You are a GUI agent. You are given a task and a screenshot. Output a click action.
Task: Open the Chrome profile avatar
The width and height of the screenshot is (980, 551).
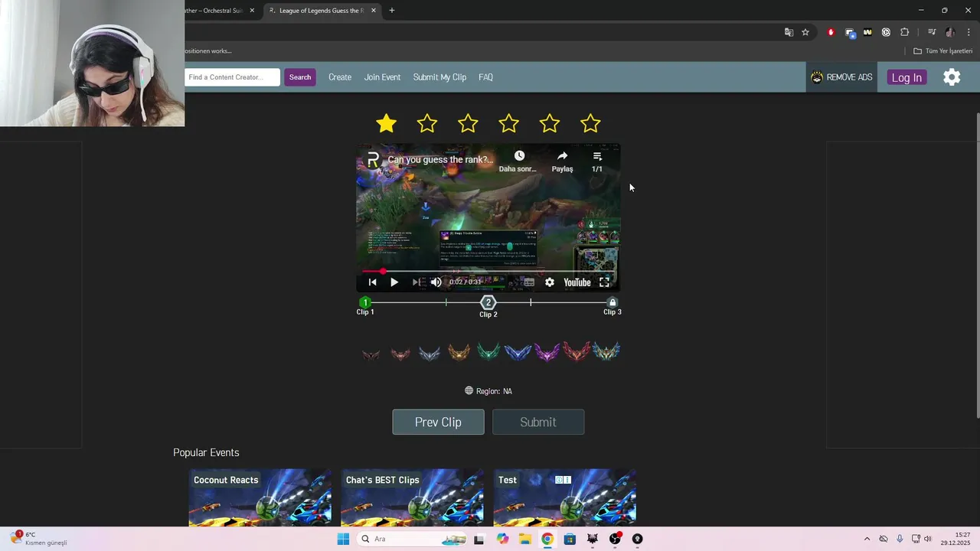pyautogui.click(x=950, y=32)
